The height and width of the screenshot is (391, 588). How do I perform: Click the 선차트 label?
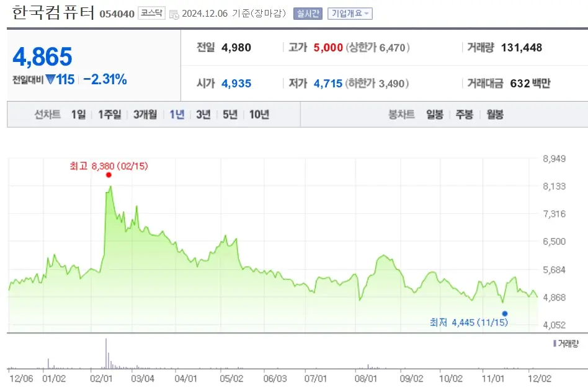[48, 114]
